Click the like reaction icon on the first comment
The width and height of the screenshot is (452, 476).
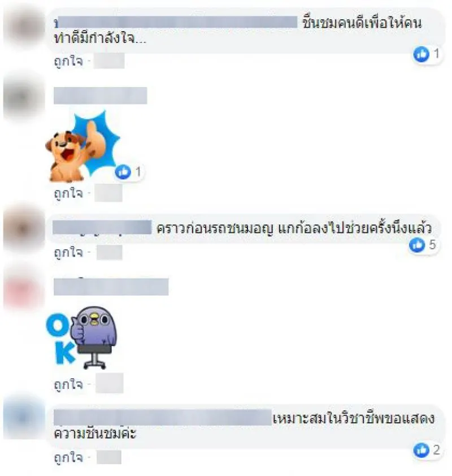[x=421, y=54]
